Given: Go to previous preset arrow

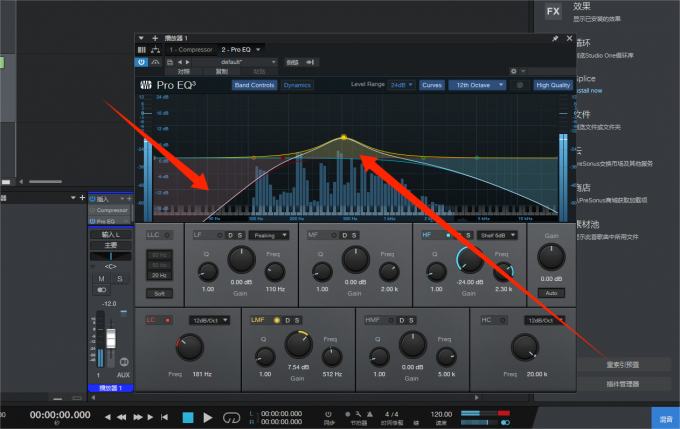Looking at the screenshot, I should (180, 62).
